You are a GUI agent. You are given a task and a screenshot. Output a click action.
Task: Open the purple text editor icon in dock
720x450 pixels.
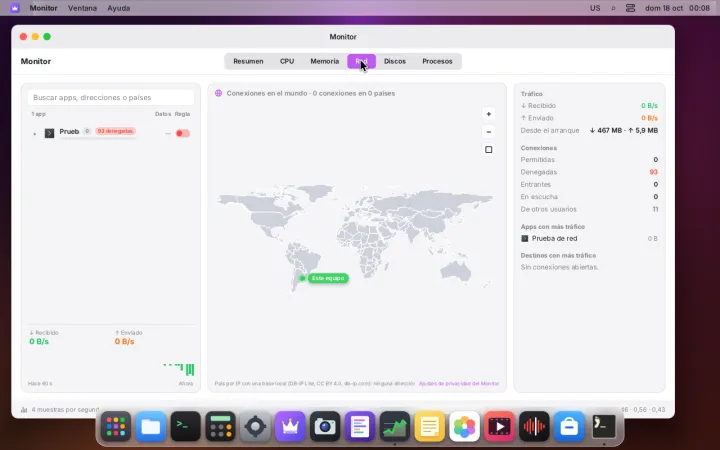point(360,427)
